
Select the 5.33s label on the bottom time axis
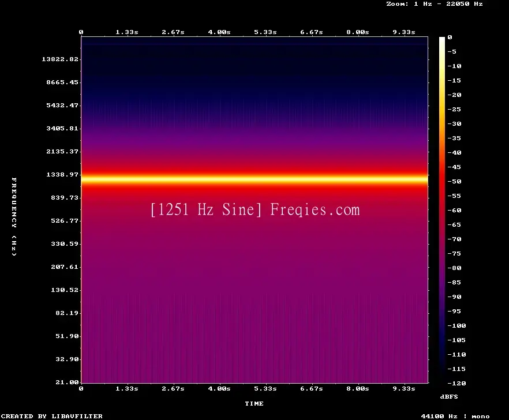(x=265, y=388)
